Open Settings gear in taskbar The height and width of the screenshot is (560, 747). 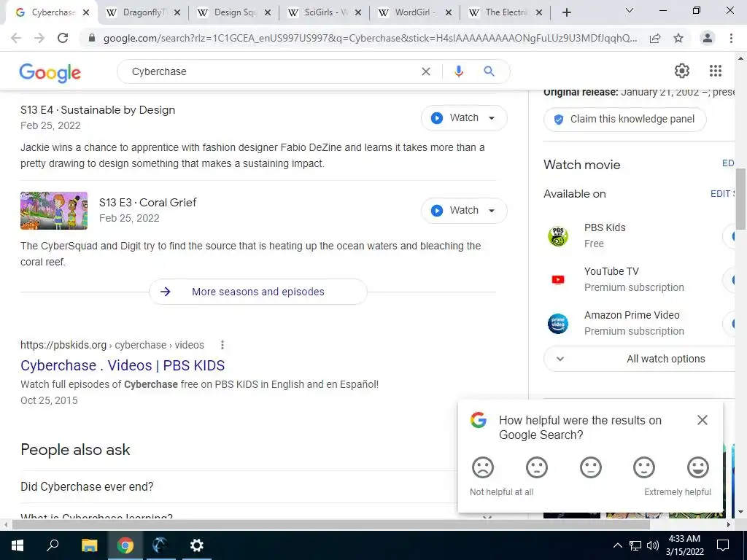pos(196,545)
